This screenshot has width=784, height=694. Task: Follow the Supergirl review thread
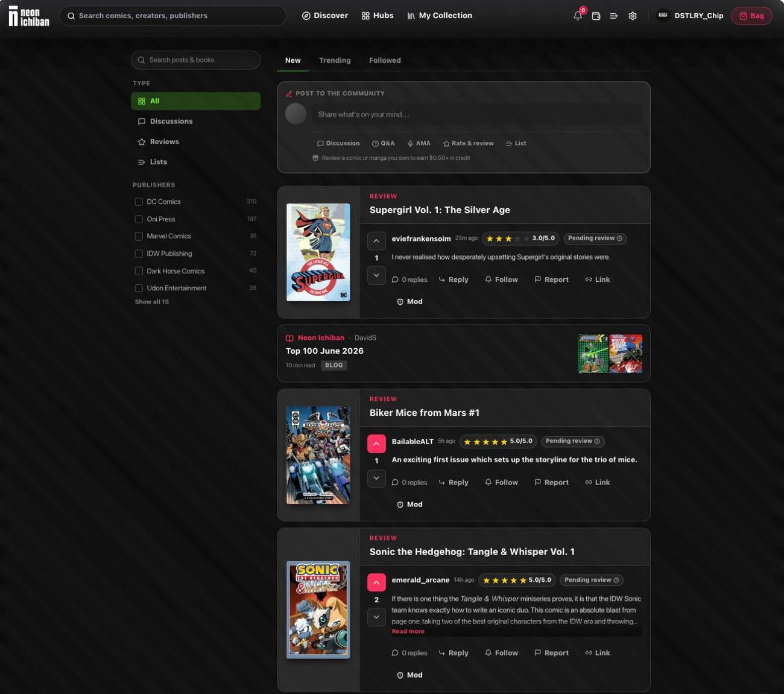pos(501,279)
